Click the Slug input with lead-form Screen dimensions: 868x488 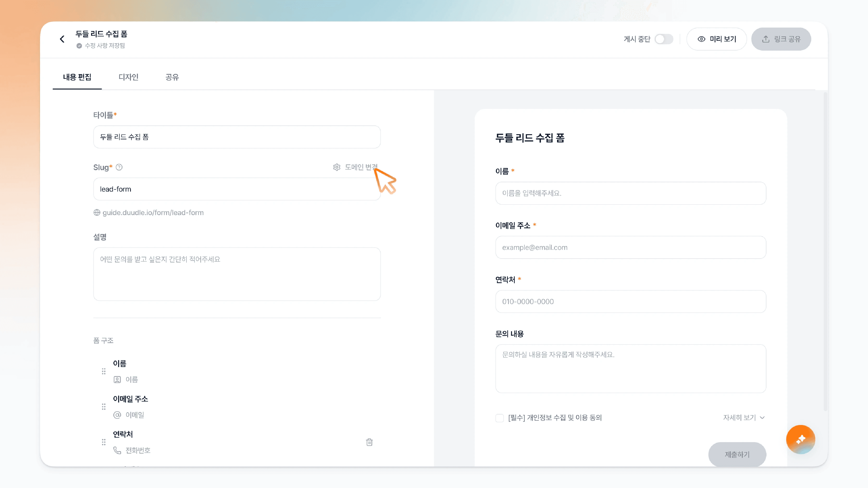[x=237, y=189]
